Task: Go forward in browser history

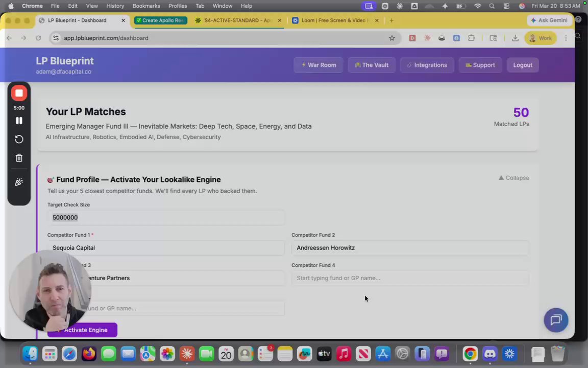Action: [23, 38]
